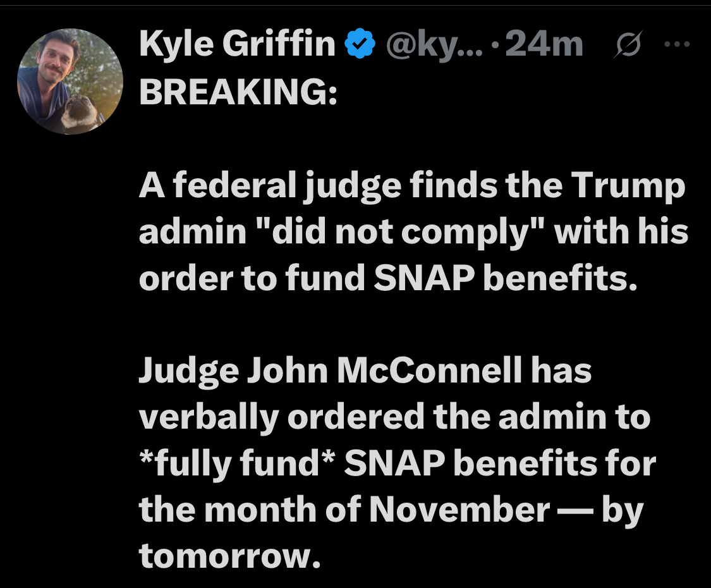The image size is (711, 588).
Task: Click the blue verified checkmark badge
Action: coord(359,44)
